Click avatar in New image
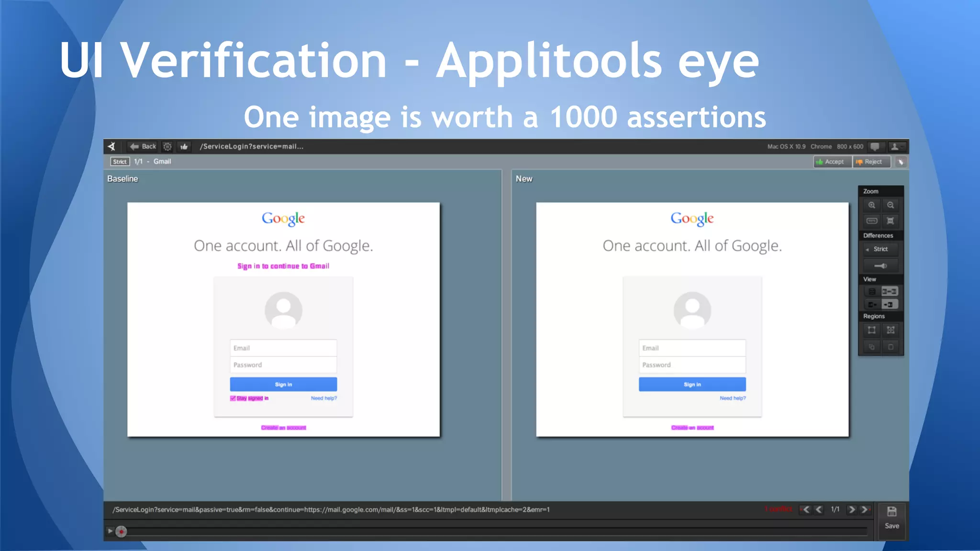Screen dimensions: 980x551 692,310
